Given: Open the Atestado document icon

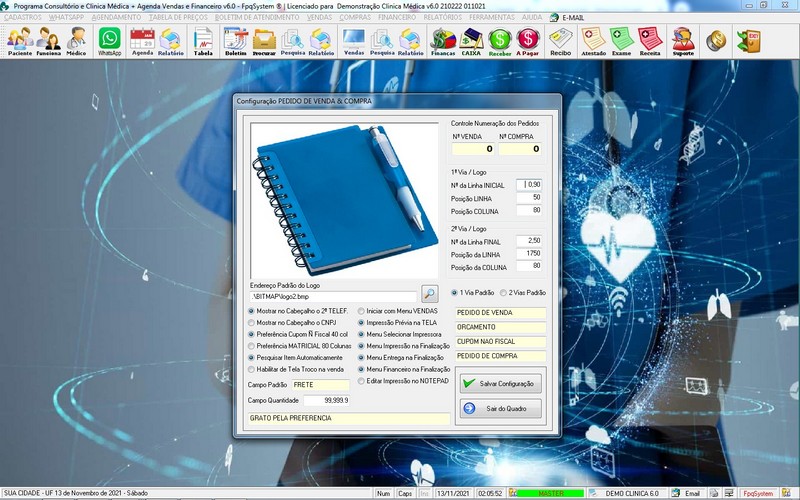Looking at the screenshot, I should (593, 41).
